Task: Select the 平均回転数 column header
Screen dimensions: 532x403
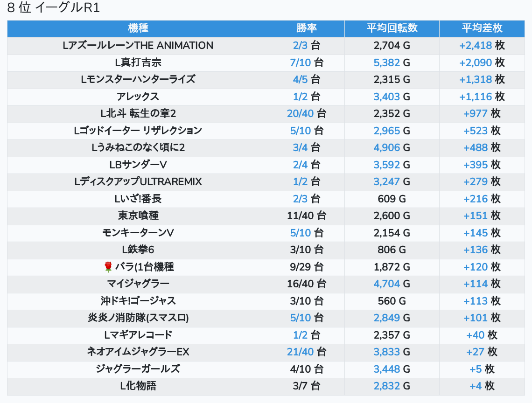Action: pyautogui.click(x=392, y=28)
